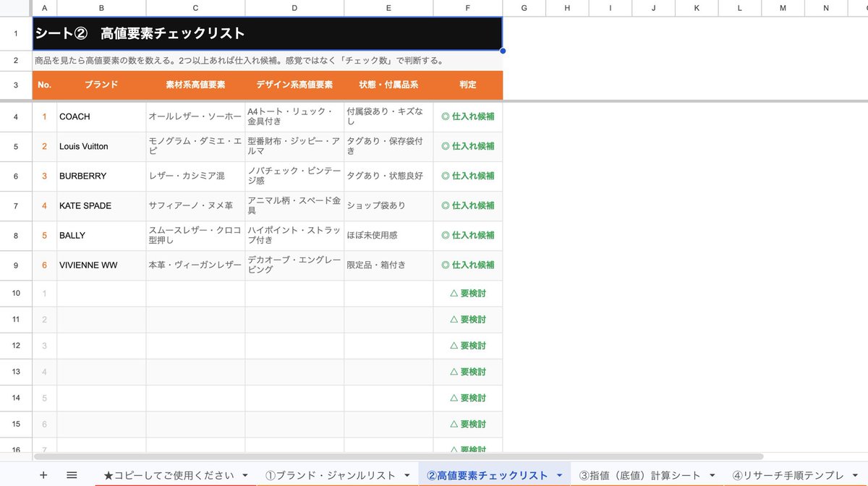Click ◎ 仕入れ候補 cell in COACH row
Image resolution: width=868 pixels, height=486 pixels.
pos(468,116)
